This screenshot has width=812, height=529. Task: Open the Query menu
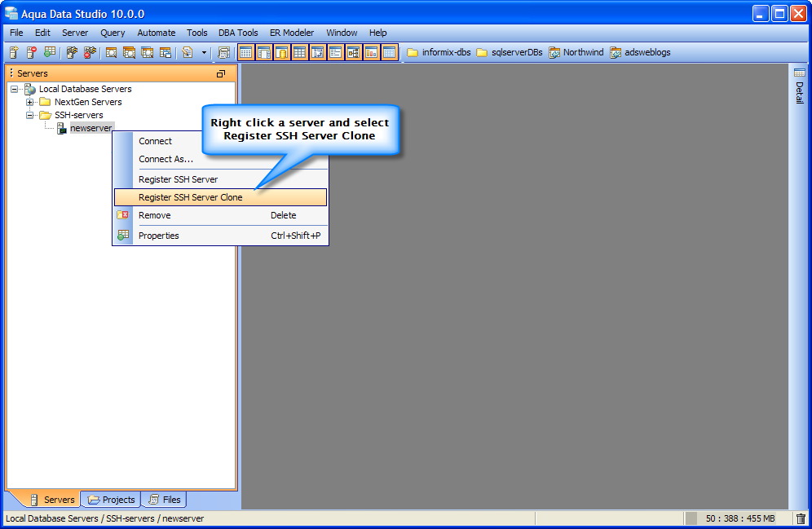pos(113,33)
